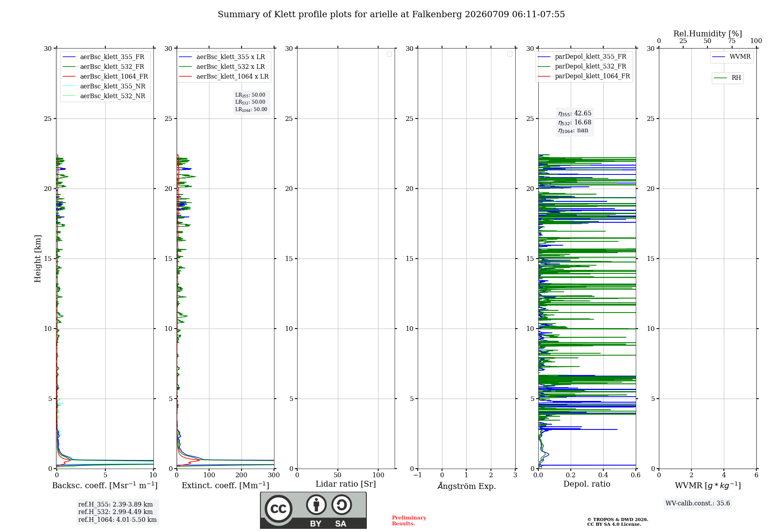Click the eta depolarization constants box
This screenshot has height=532, width=783.
tap(575, 122)
